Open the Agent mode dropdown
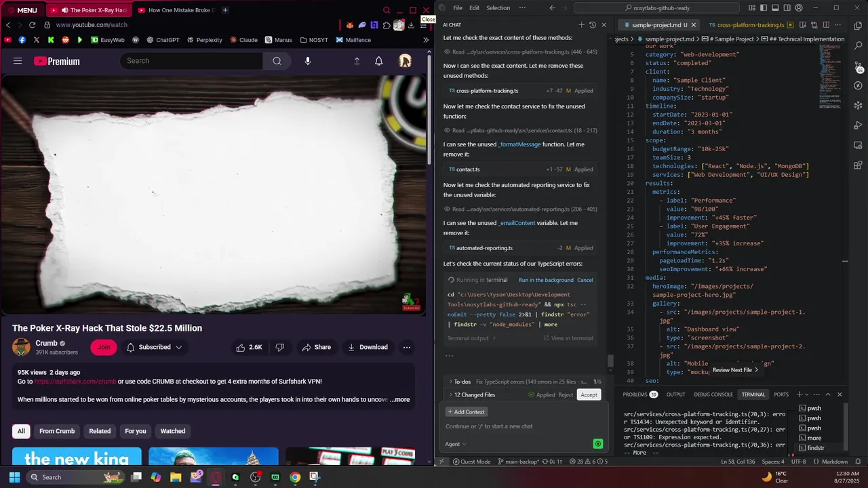The image size is (868, 488). coord(456,444)
